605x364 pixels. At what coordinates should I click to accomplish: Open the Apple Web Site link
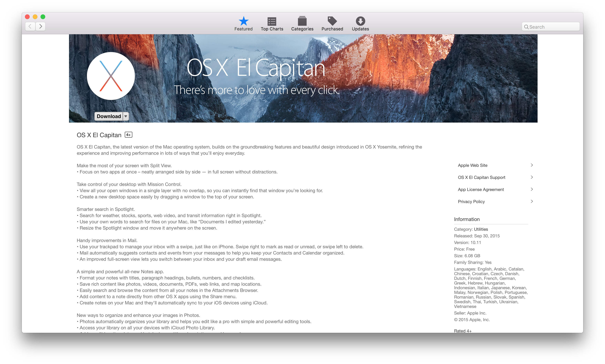(x=472, y=165)
